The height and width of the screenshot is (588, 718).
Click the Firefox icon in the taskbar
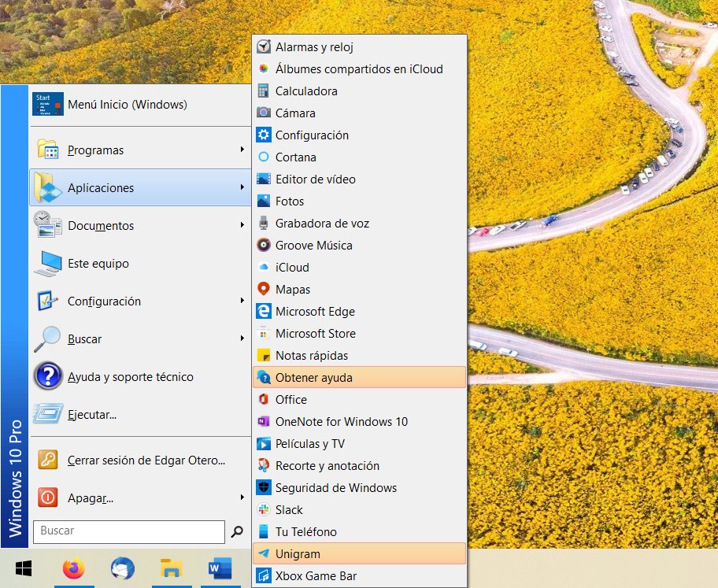click(74, 568)
